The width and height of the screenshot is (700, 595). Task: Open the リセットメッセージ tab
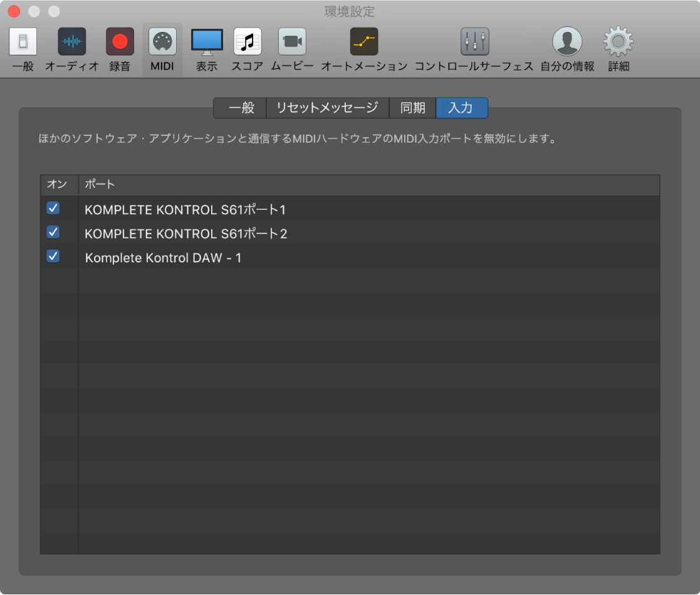pos(328,108)
